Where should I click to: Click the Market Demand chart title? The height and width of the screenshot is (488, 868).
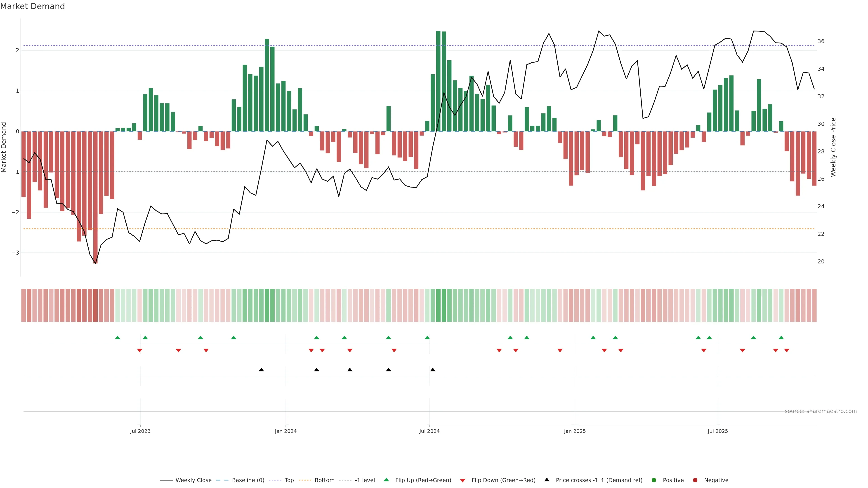[32, 6]
